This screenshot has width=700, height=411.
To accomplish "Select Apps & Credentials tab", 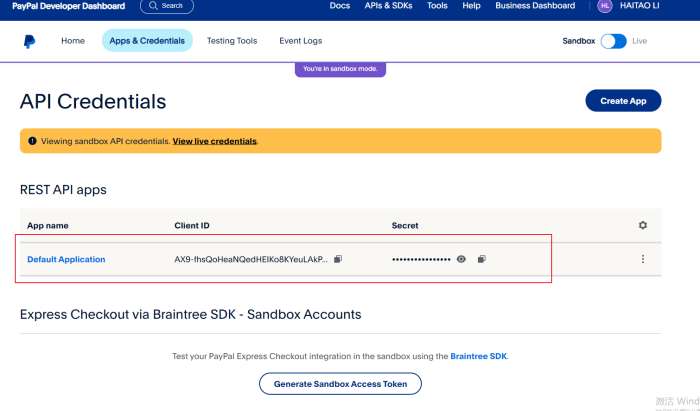I will [147, 41].
